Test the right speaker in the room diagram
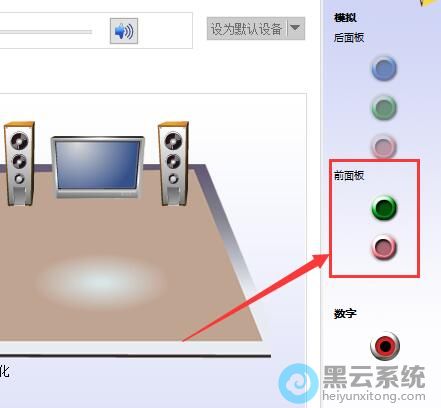 point(173,163)
